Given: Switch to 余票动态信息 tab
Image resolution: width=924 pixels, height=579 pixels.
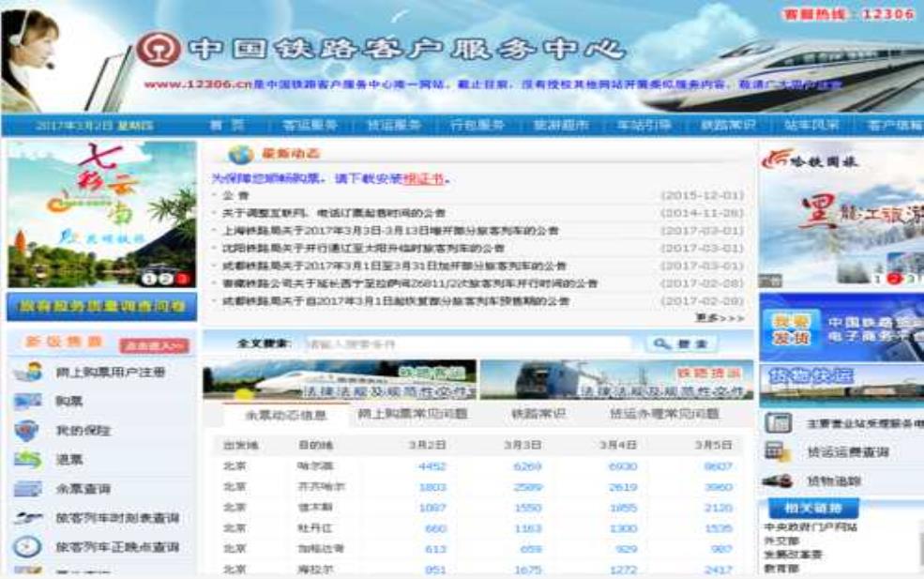Looking at the screenshot, I should 286,415.
